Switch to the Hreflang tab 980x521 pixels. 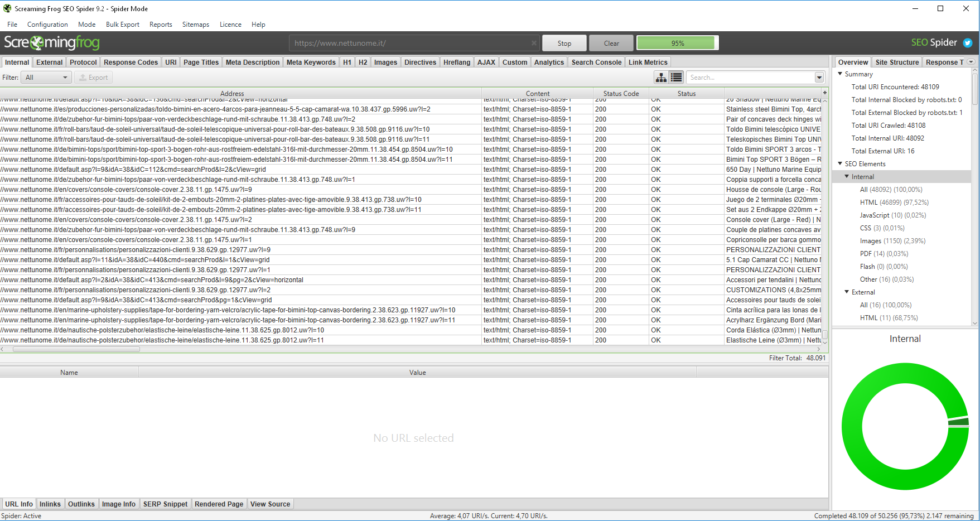point(457,62)
